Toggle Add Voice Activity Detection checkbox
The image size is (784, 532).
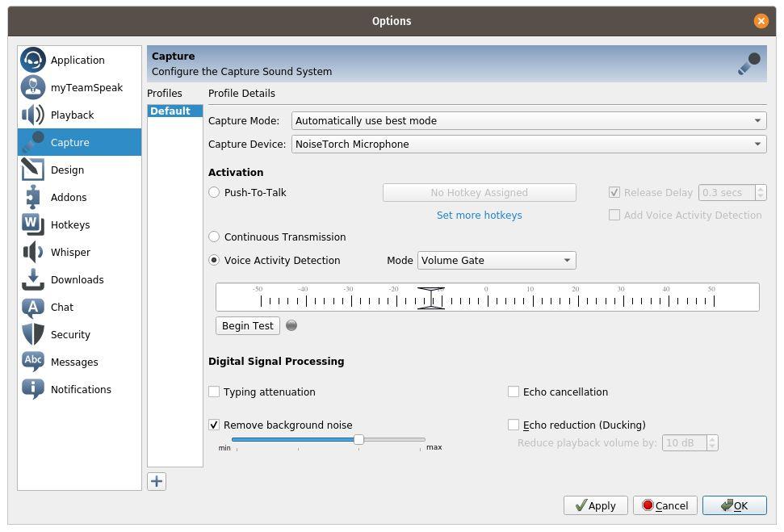pyautogui.click(x=614, y=215)
